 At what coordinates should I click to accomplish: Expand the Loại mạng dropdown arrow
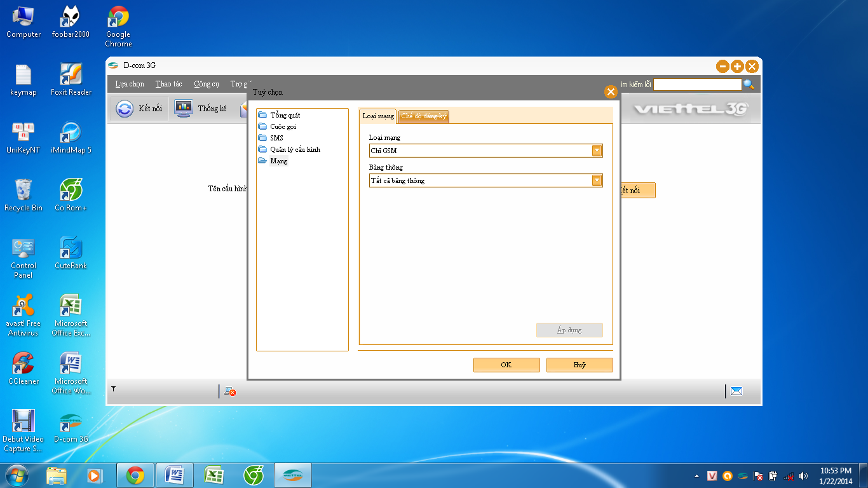(x=597, y=151)
